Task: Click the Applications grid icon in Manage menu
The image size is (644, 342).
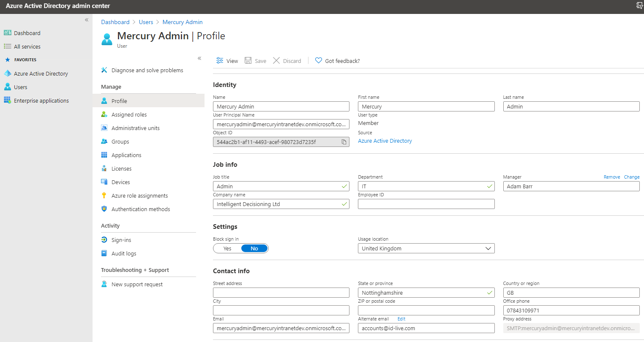Action: click(104, 155)
